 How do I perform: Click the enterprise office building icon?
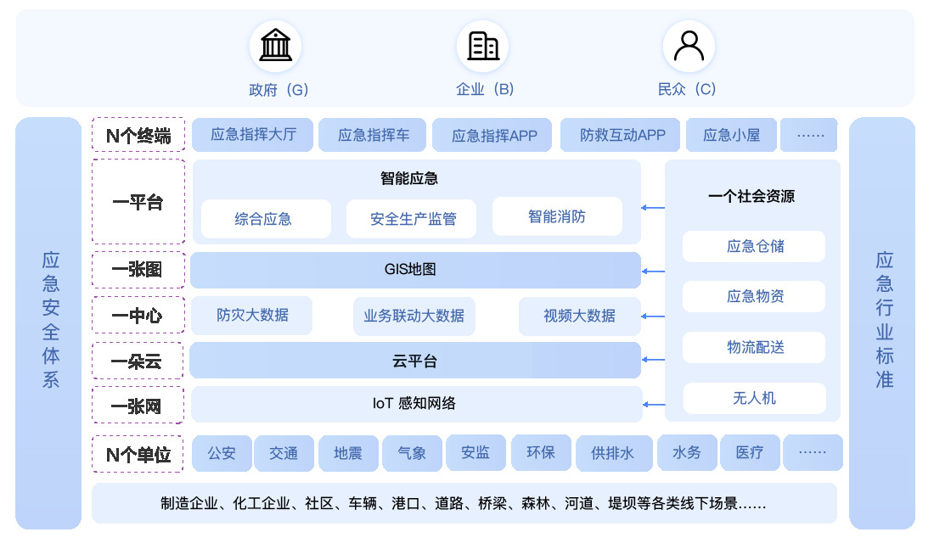(482, 46)
